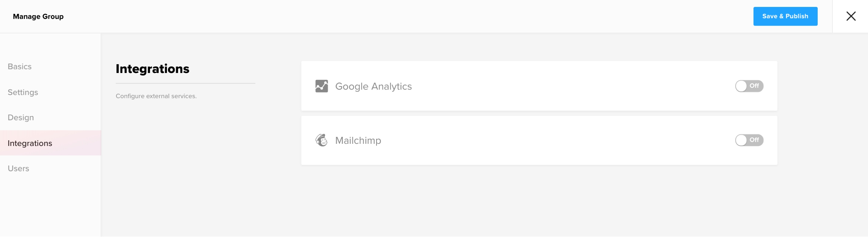Click the blank middle of Google Analytics card
The height and width of the screenshot is (237, 868).
(x=573, y=86)
